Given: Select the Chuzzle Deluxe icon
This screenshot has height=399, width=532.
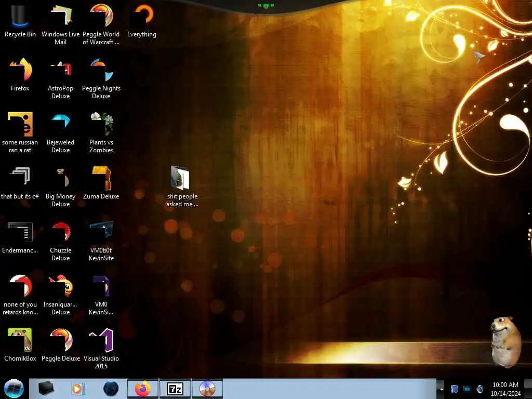Looking at the screenshot, I should click(x=60, y=241).
